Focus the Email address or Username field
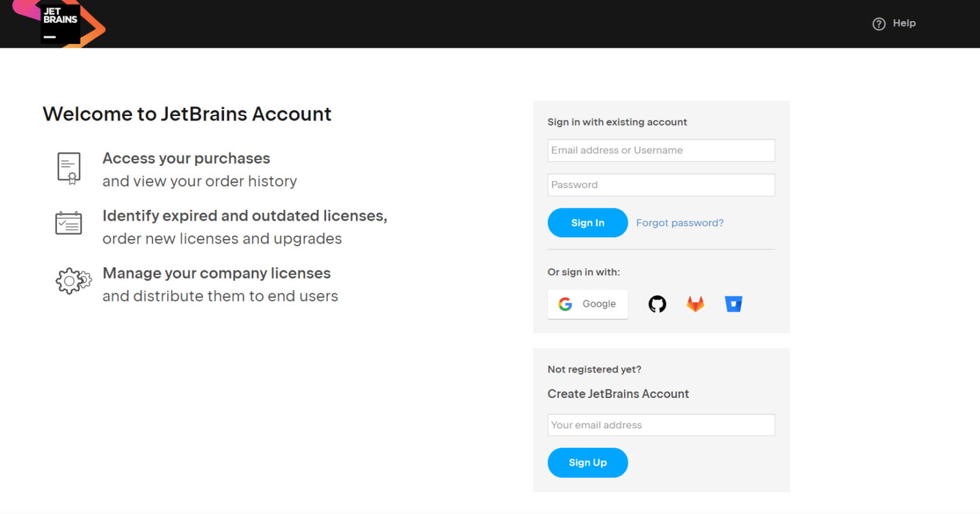 (x=661, y=151)
